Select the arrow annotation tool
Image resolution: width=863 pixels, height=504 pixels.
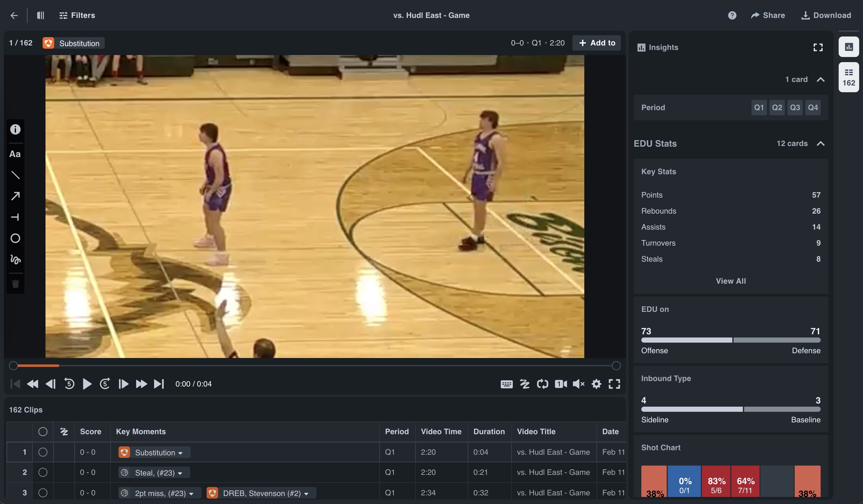click(x=15, y=196)
